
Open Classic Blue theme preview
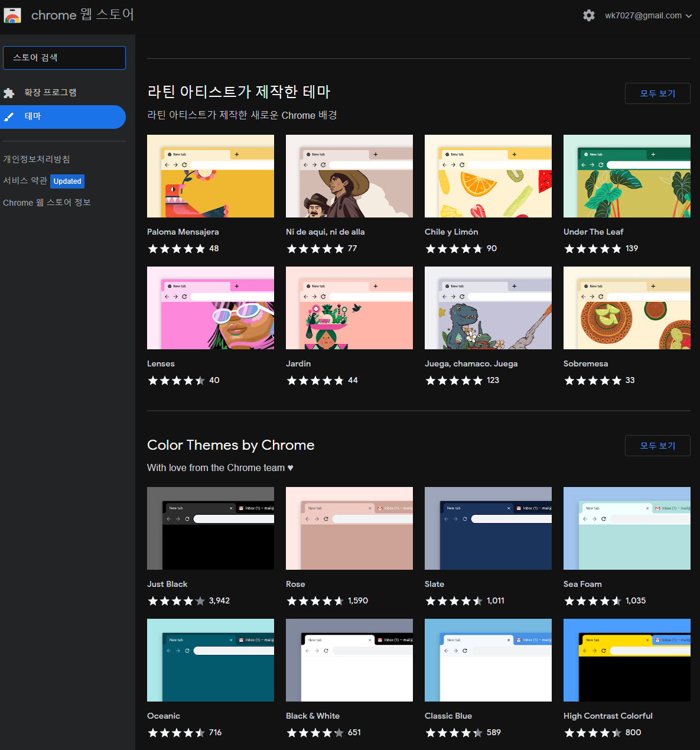point(488,660)
